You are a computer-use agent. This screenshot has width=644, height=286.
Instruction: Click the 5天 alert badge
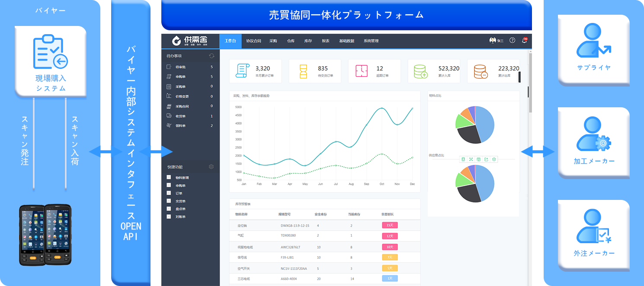390,268
